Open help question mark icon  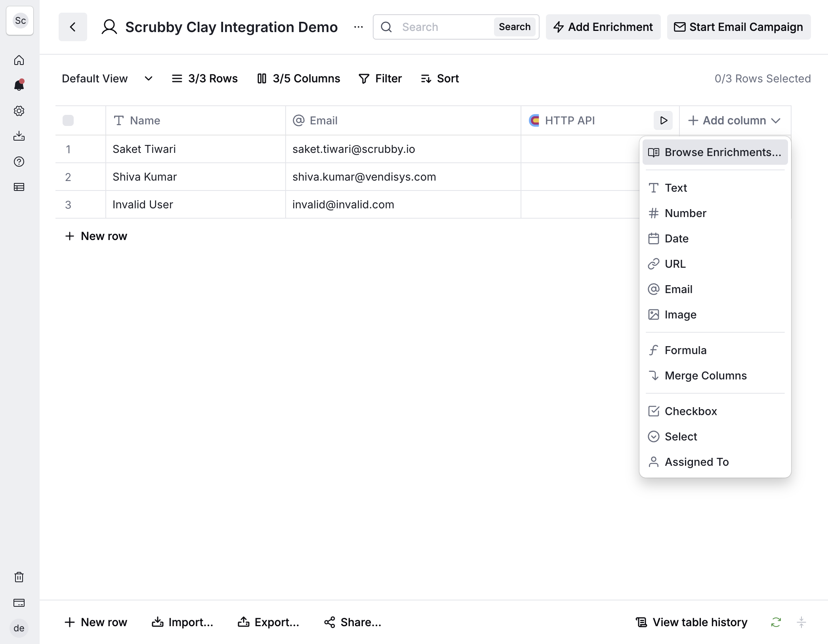pyautogui.click(x=19, y=162)
